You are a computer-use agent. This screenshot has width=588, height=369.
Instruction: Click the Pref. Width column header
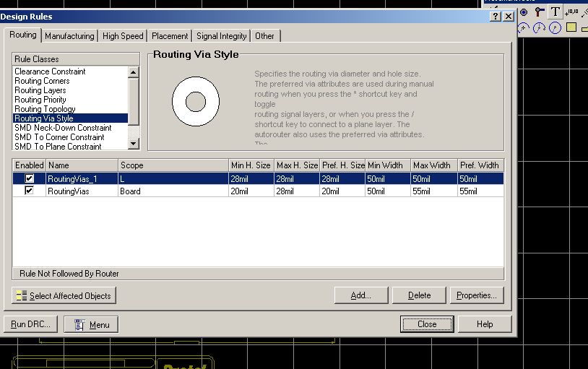(480, 165)
